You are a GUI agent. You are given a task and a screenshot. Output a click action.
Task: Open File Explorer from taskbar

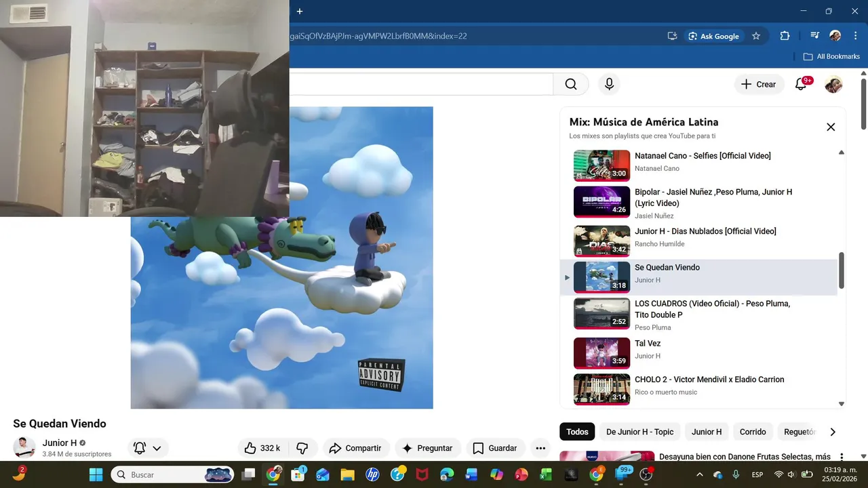(x=347, y=474)
